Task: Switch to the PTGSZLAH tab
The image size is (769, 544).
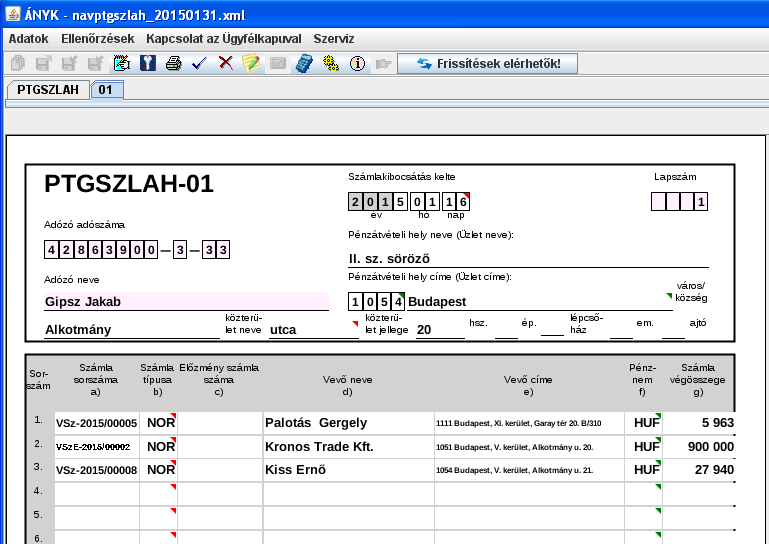Action: click(48, 90)
